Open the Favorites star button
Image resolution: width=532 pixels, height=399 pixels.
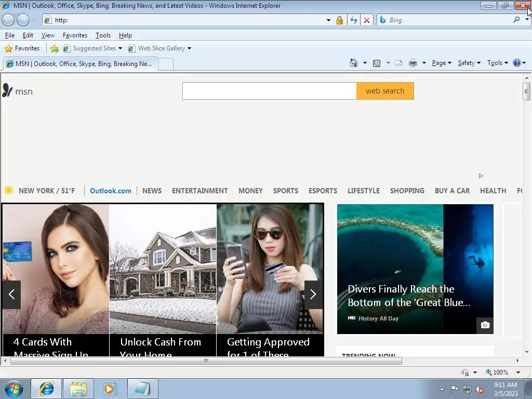point(22,48)
